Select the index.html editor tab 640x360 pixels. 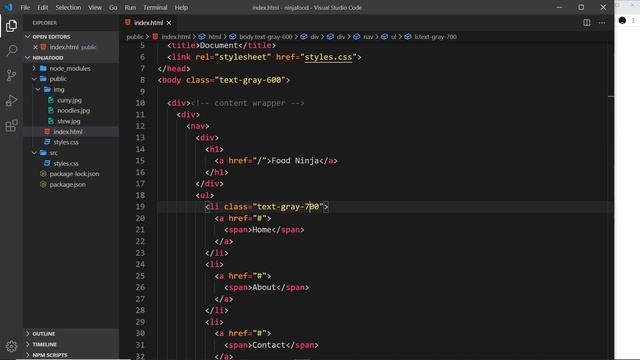point(148,23)
